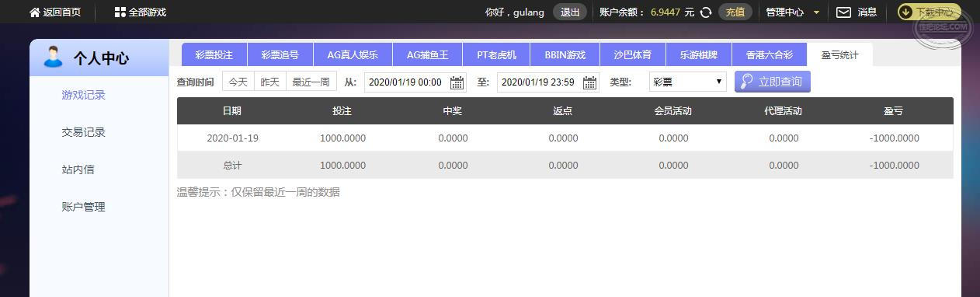The height and width of the screenshot is (297, 980).
Task: Expand the 管理中心 dropdown arrow
Action: point(816,12)
